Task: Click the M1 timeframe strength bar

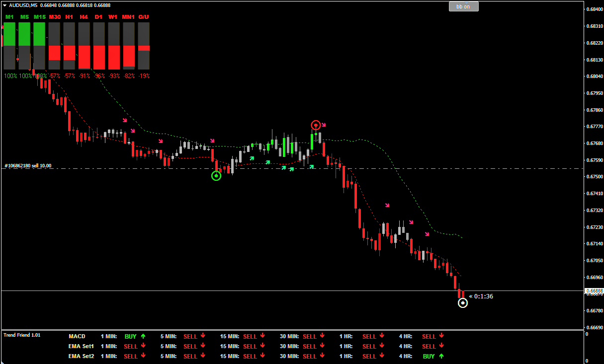Action: tap(9, 46)
